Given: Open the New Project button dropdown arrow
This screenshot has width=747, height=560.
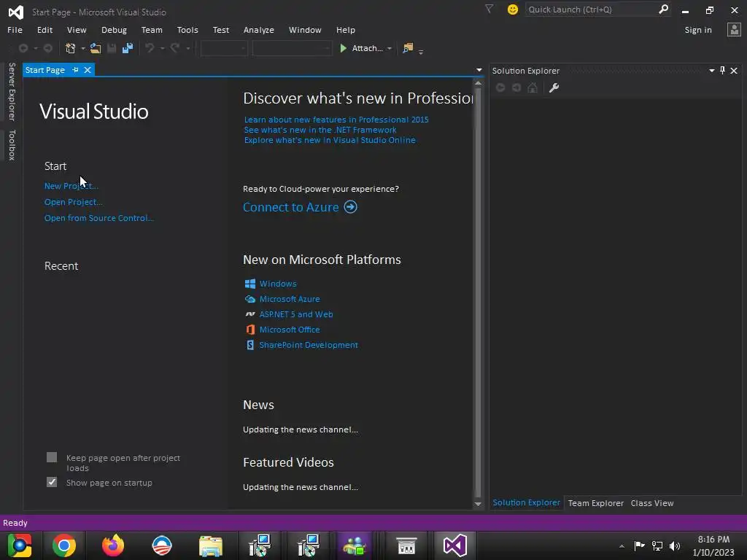Looking at the screenshot, I should coord(83,49).
